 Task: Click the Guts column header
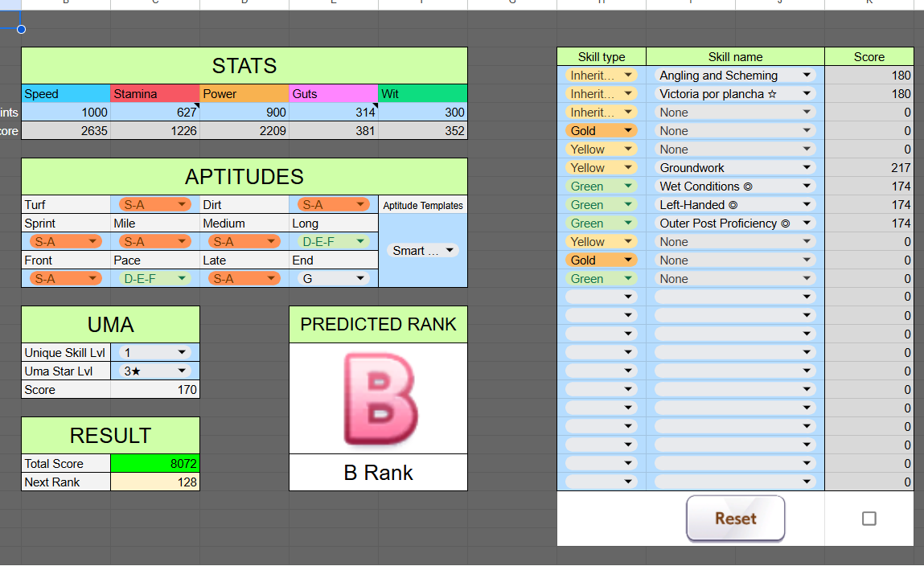tap(334, 93)
